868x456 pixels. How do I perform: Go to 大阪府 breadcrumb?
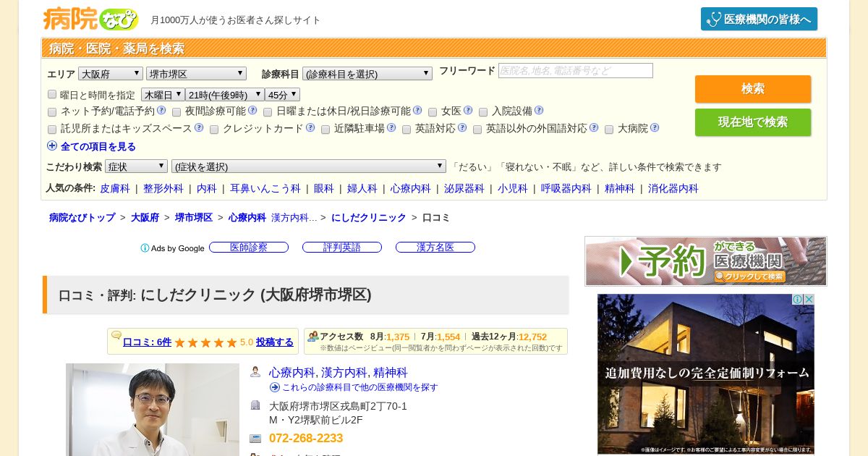coord(145,217)
